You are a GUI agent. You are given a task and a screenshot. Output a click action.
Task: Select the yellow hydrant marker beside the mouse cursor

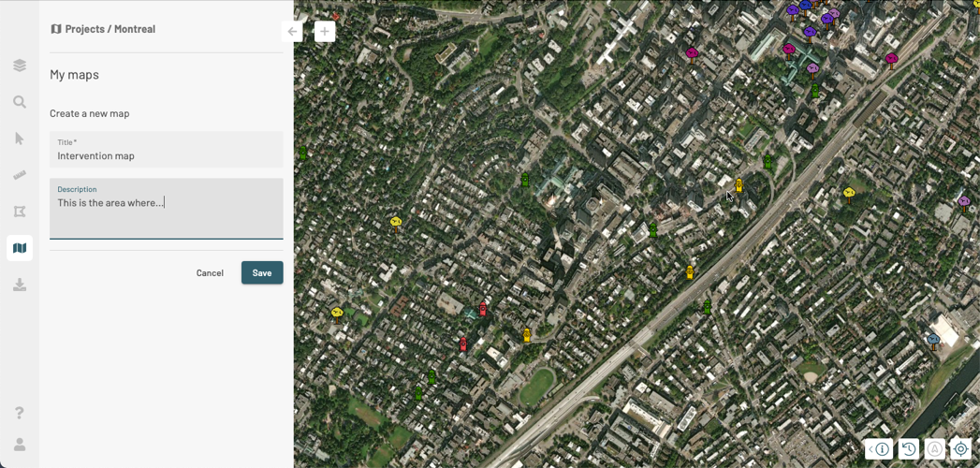pos(739,185)
